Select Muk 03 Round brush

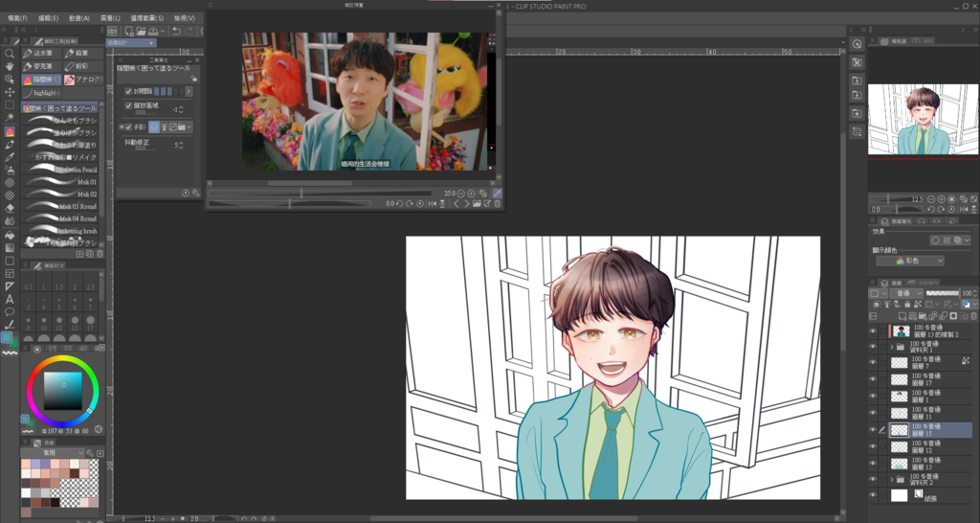60,206
